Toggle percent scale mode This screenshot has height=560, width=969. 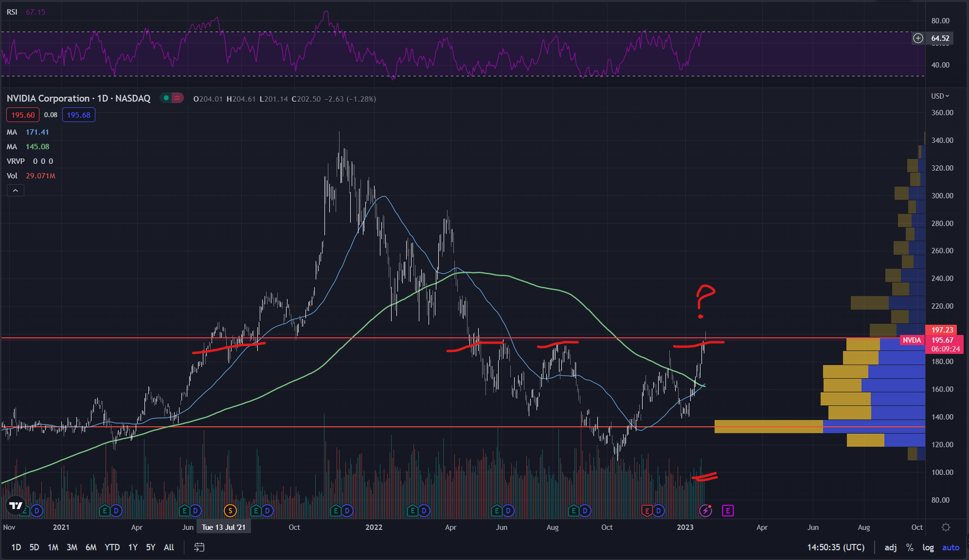tap(910, 547)
